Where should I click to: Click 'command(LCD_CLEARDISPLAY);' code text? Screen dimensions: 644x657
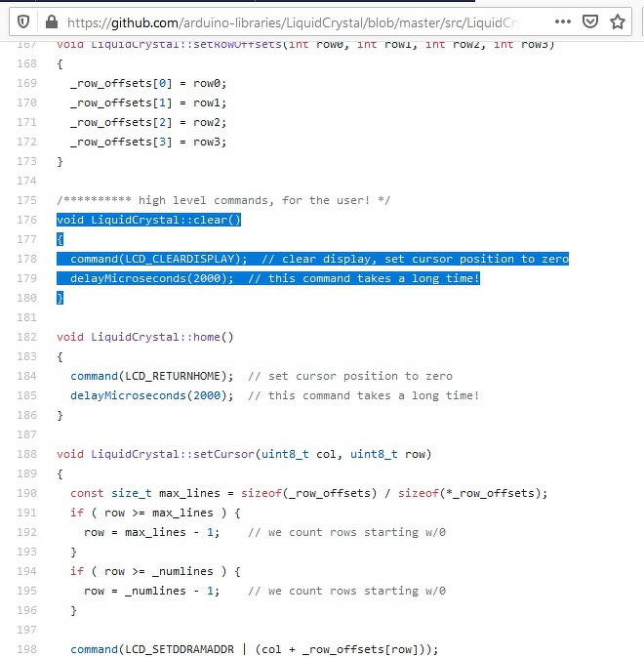(x=159, y=259)
